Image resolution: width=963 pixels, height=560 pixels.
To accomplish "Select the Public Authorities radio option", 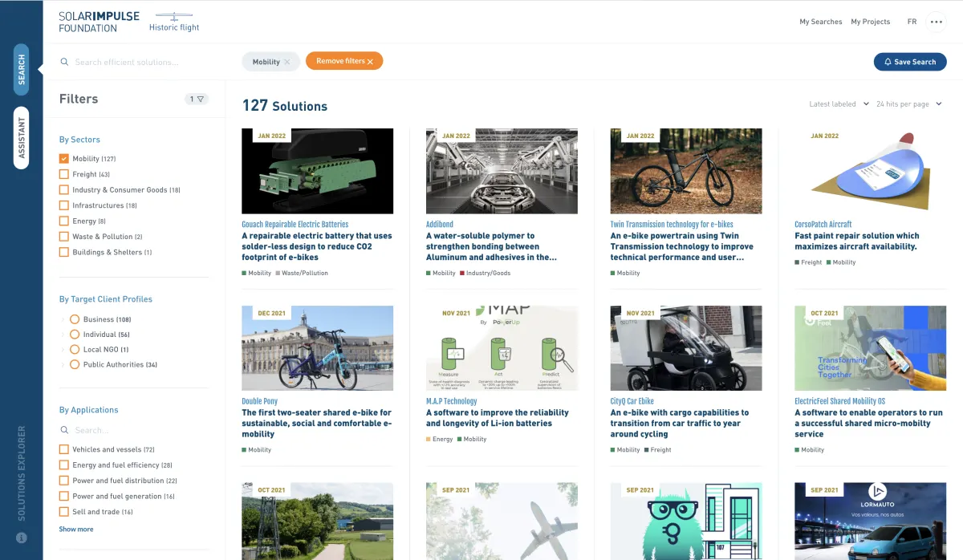I will click(75, 364).
